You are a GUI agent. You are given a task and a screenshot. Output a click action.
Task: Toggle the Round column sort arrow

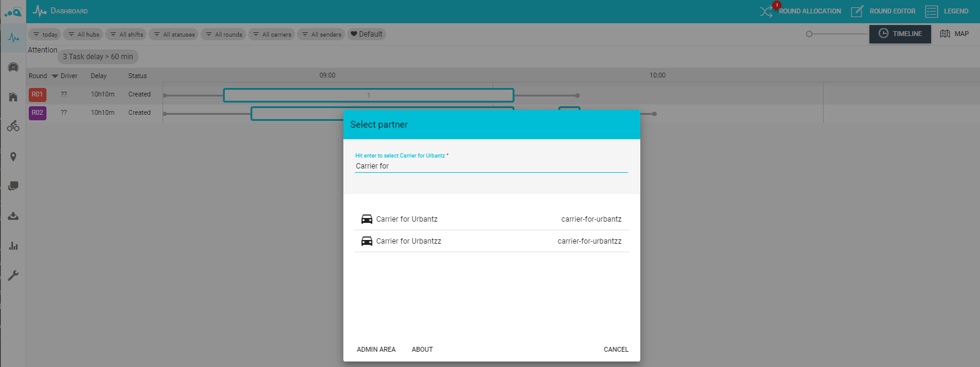(x=55, y=76)
